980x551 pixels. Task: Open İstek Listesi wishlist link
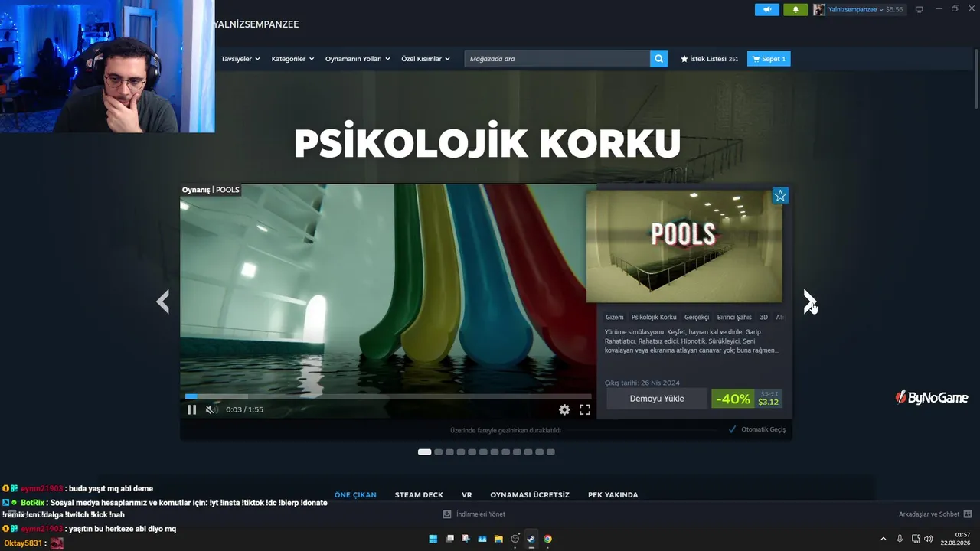coord(710,59)
